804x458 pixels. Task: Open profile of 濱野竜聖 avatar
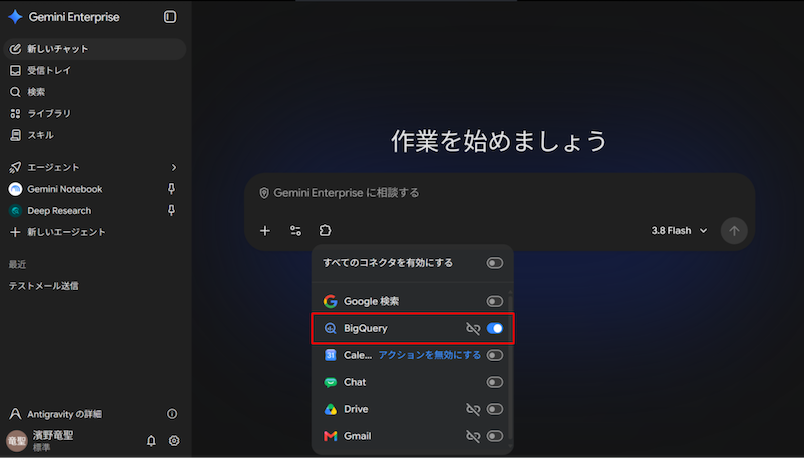click(16, 441)
